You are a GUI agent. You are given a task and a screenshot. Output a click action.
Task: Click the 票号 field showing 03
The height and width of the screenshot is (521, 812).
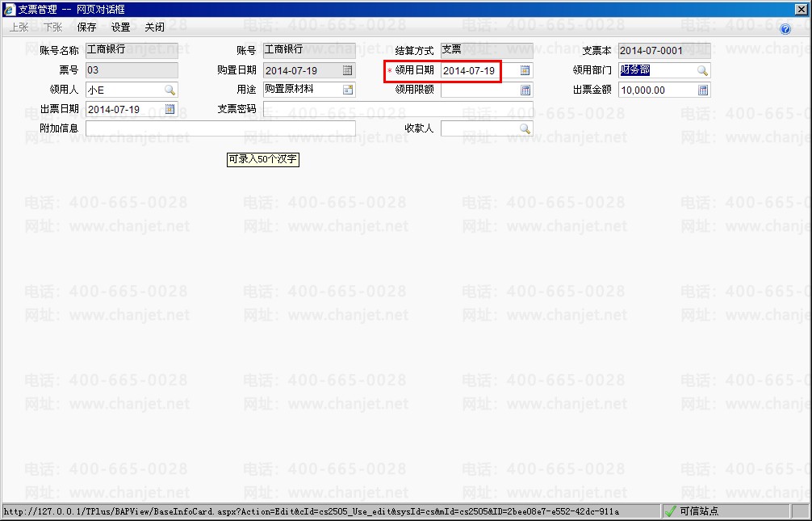(x=132, y=70)
